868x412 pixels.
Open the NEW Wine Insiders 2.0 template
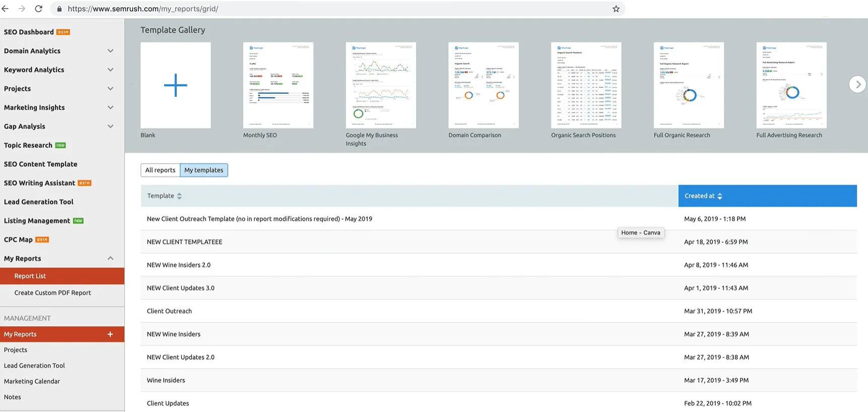[178, 265]
